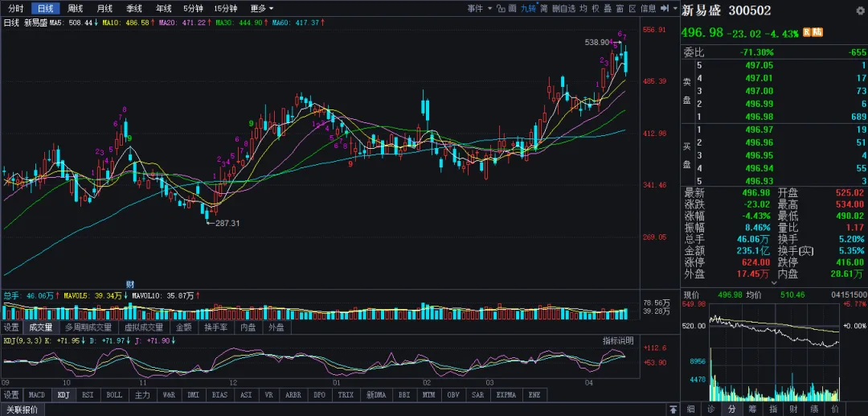This screenshot has width=868, height=416.
Task: Select the 5分钟 period
Action: (x=194, y=8)
